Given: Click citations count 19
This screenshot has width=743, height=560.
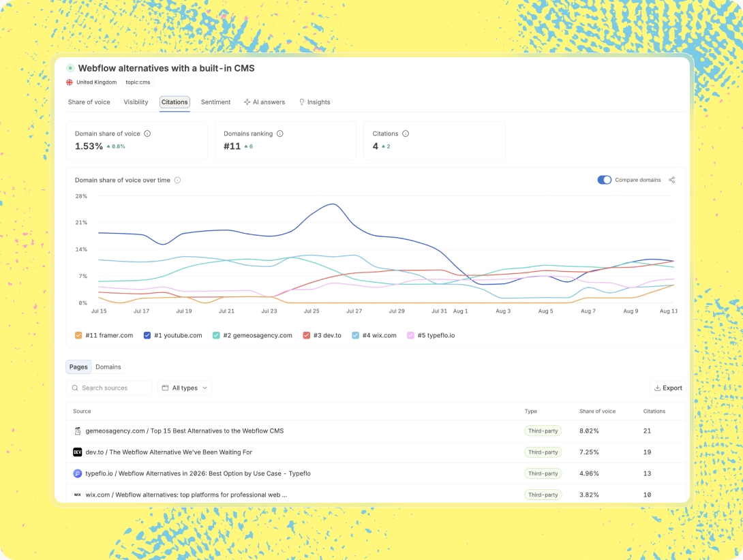Looking at the screenshot, I should pos(648,452).
